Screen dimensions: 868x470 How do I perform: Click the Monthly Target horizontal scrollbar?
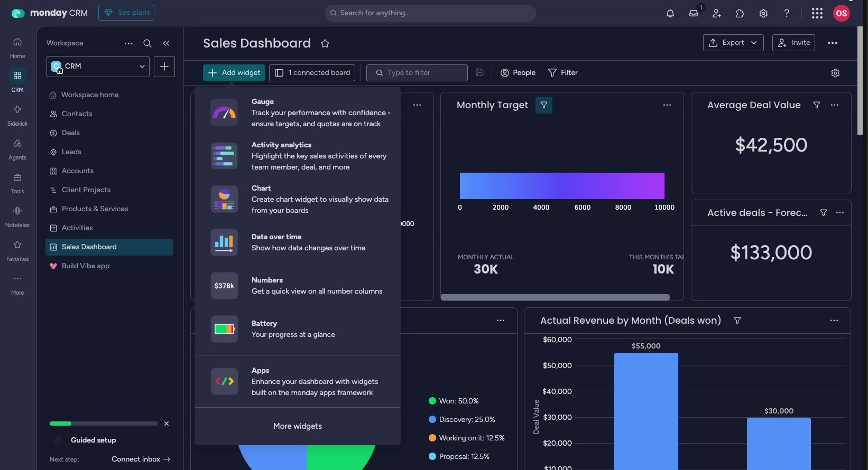pyautogui.click(x=555, y=297)
